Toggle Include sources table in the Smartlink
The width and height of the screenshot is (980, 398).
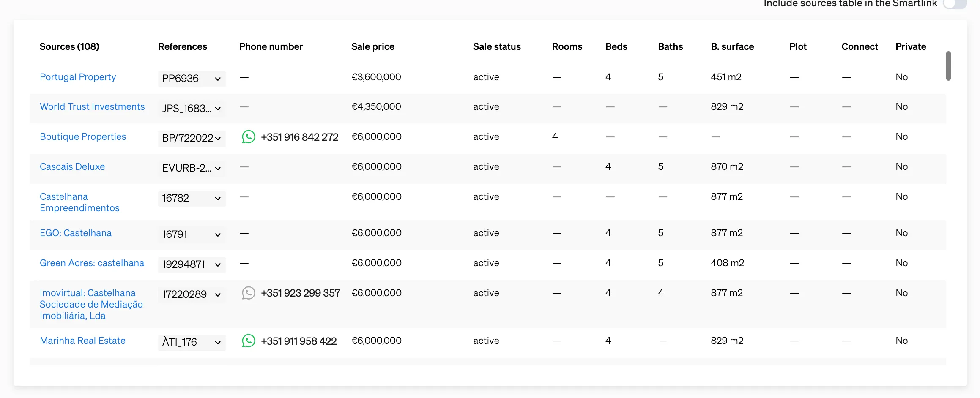[955, 4]
